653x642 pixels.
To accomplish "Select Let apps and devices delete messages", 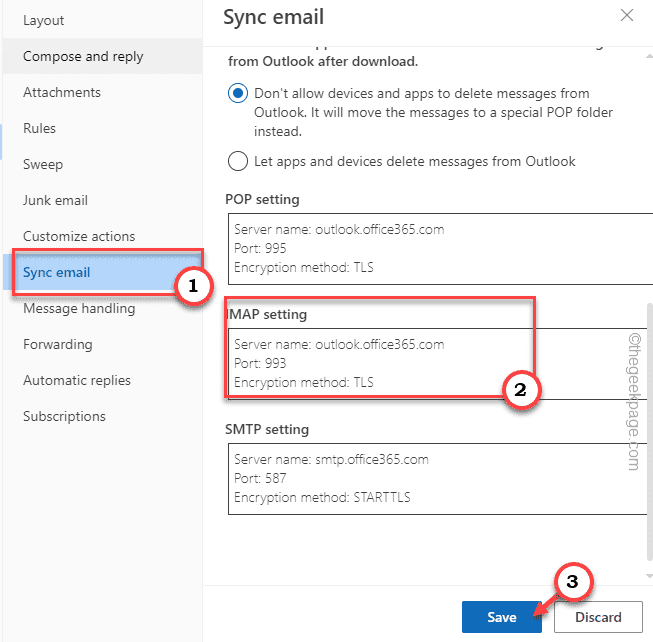I will [x=238, y=161].
